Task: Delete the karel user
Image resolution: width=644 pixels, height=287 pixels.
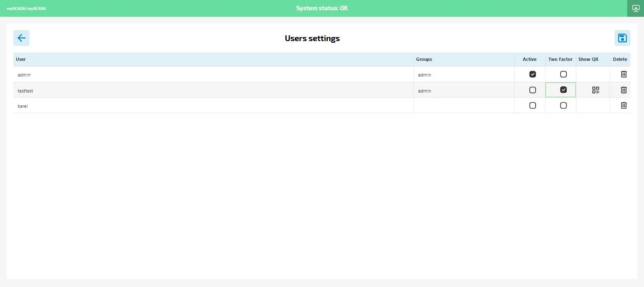Action: point(623,106)
